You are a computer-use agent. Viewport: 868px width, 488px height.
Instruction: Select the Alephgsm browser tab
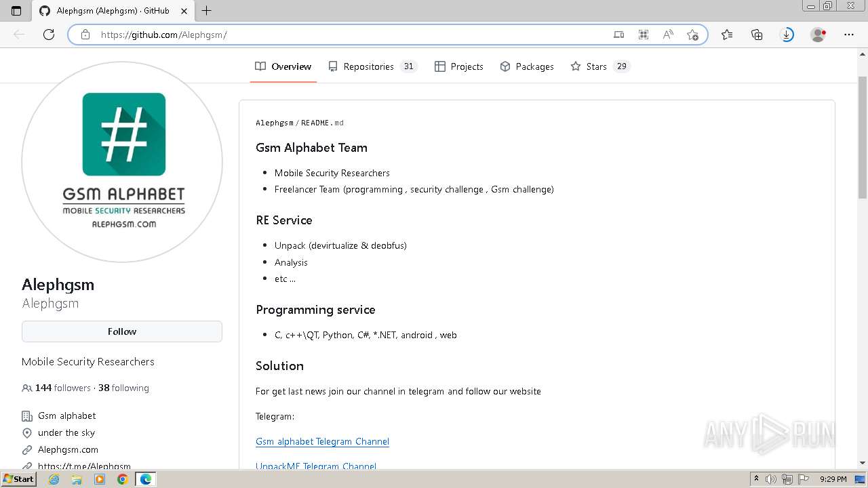click(112, 10)
